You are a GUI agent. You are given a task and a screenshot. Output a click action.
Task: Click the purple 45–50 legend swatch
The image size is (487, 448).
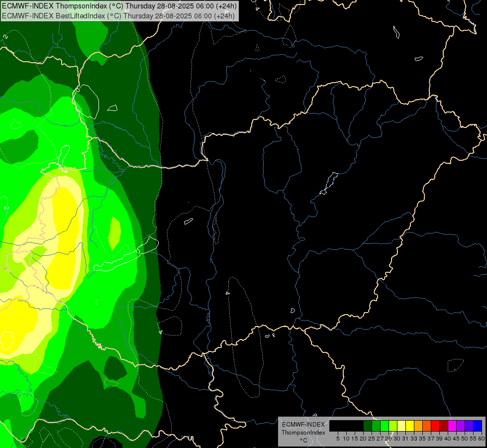click(461, 426)
